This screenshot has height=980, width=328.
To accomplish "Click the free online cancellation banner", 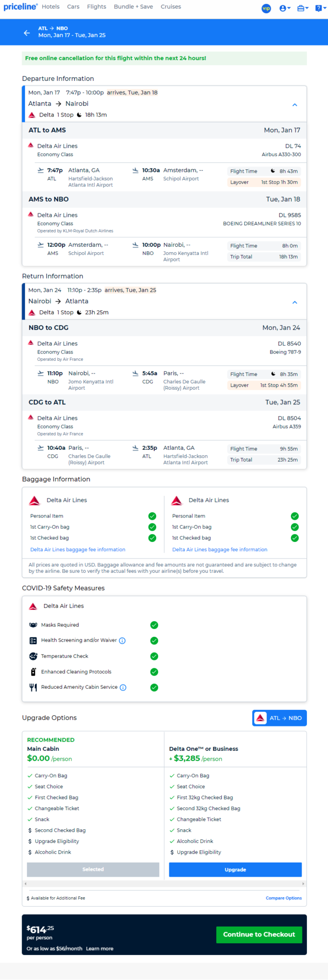I will click(164, 58).
